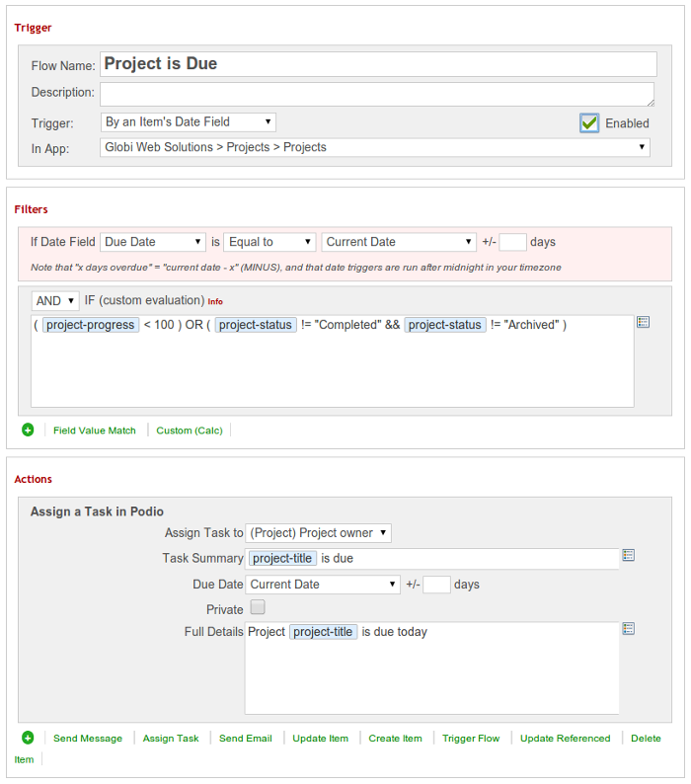Toggle the Enabled checkbox
Image resolution: width=691 pixels, height=784 pixels.
coord(589,123)
